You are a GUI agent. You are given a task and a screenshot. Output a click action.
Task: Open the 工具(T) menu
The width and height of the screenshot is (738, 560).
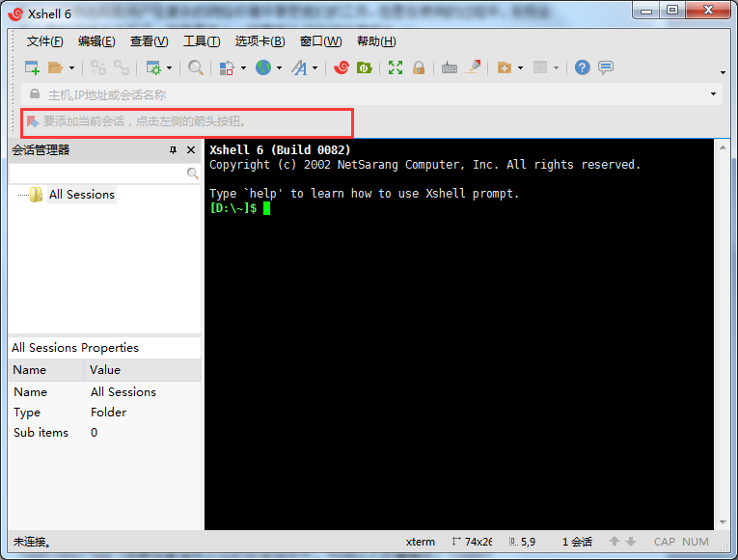[x=202, y=41]
